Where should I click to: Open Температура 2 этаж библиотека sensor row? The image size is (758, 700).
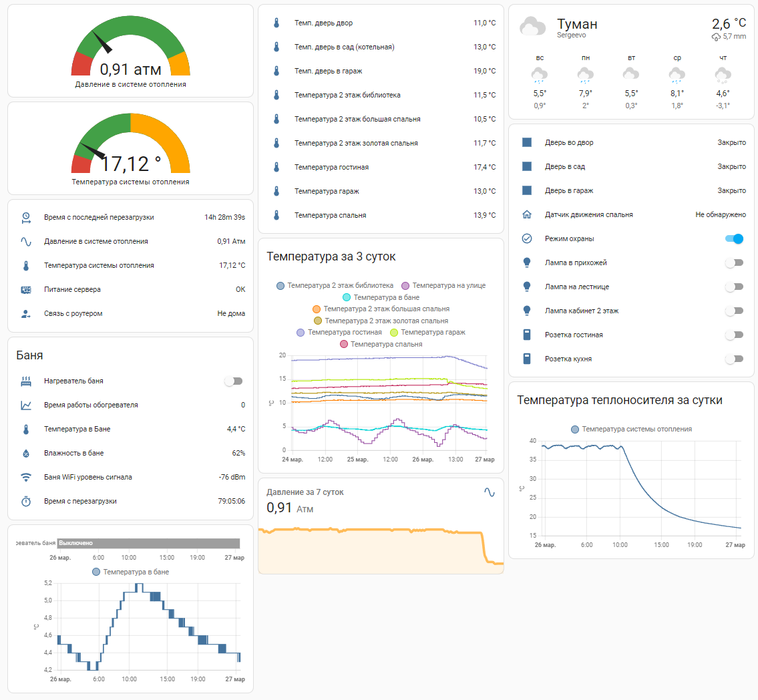(x=381, y=96)
